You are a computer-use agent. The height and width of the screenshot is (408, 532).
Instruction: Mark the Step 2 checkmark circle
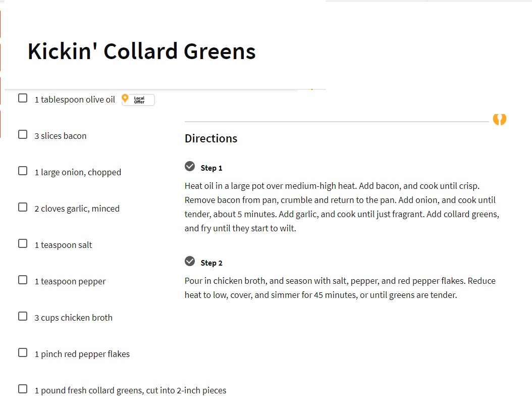click(190, 261)
